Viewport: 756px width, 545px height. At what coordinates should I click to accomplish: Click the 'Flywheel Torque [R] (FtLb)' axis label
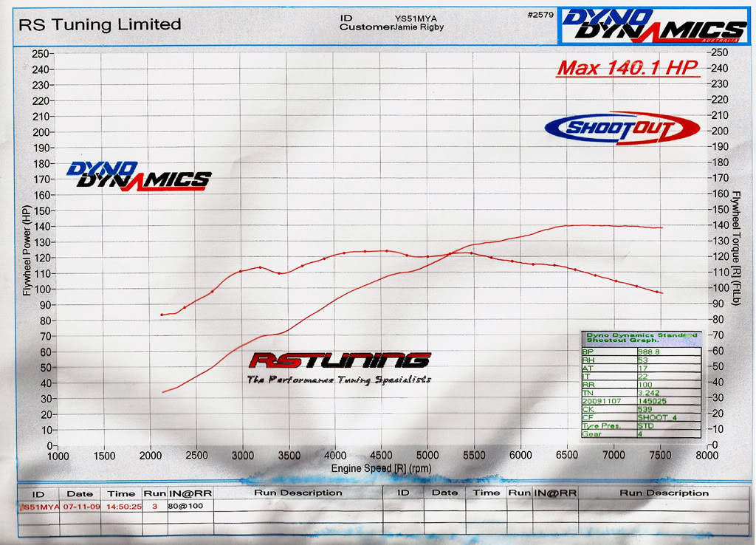736,248
